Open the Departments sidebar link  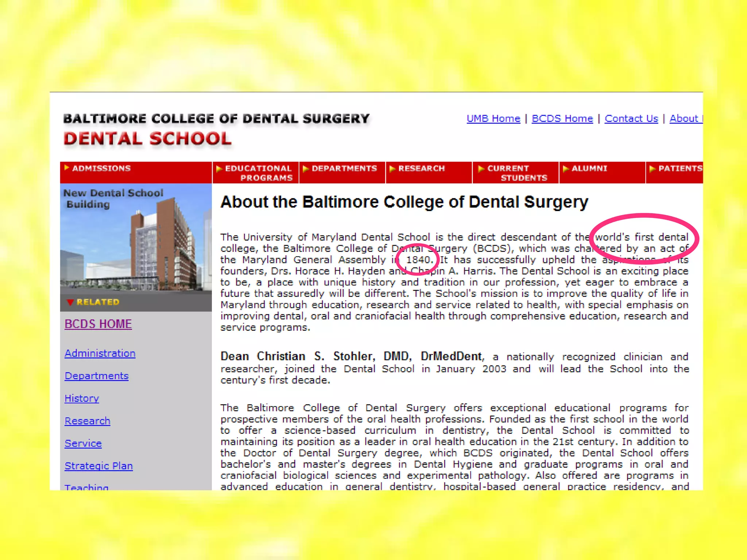(x=96, y=376)
